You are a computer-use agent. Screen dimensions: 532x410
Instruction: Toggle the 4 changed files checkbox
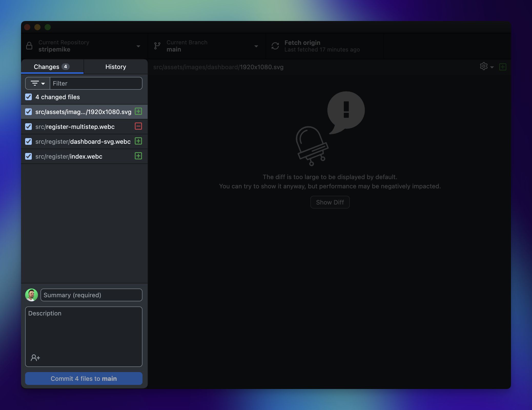28,97
